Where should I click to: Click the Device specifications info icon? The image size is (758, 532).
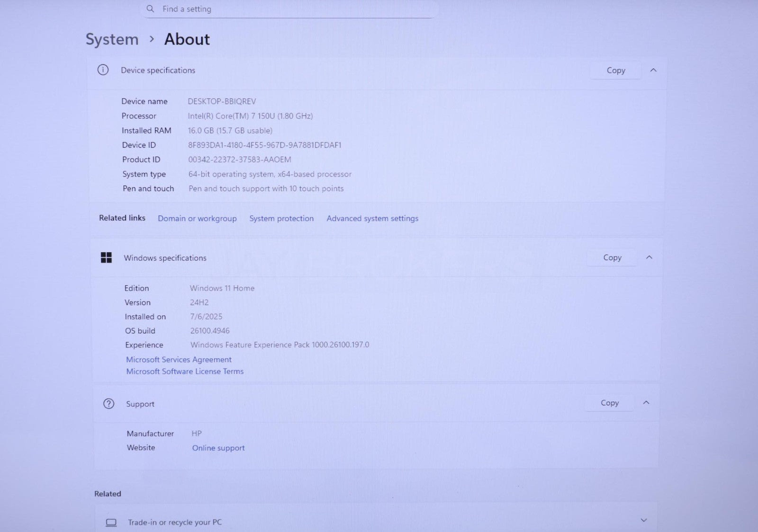point(103,70)
